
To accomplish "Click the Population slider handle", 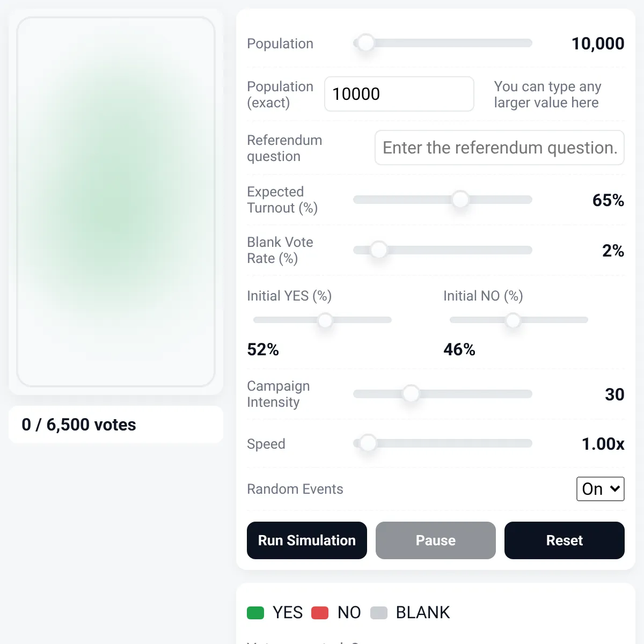I will coord(366,43).
